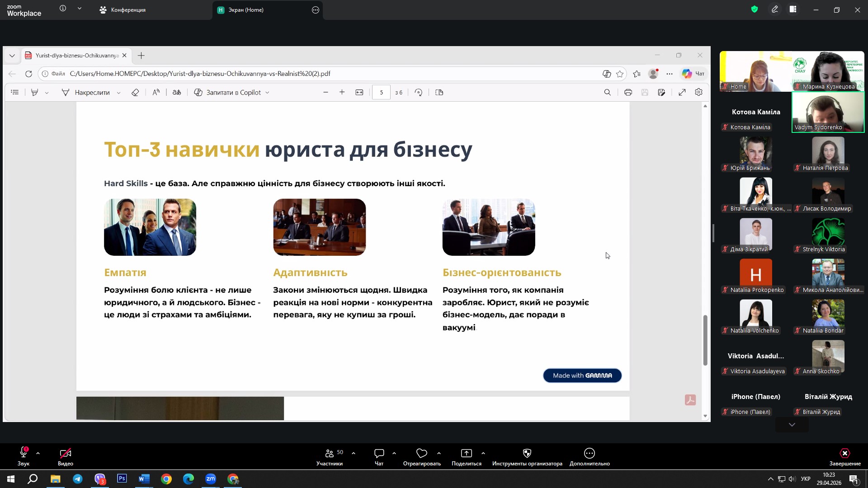The image size is (868, 488).
Task: Click the rotate page icon
Action: (x=419, y=92)
